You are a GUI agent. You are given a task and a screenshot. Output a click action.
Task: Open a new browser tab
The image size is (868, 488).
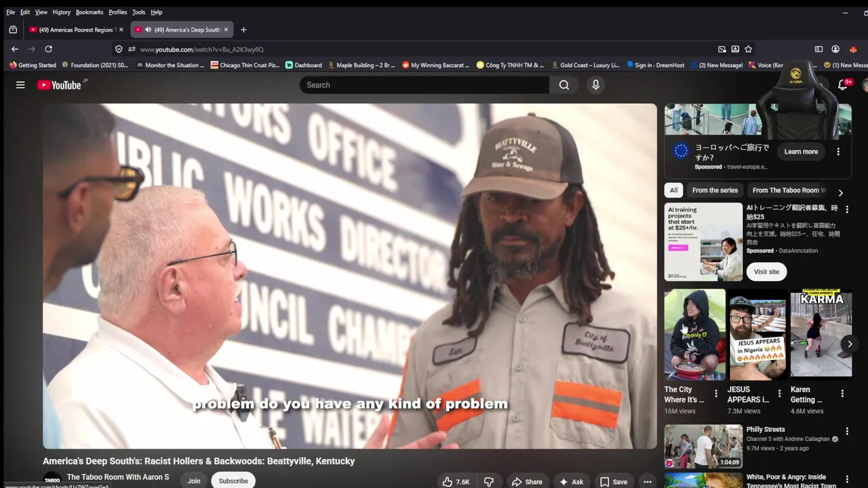243,30
